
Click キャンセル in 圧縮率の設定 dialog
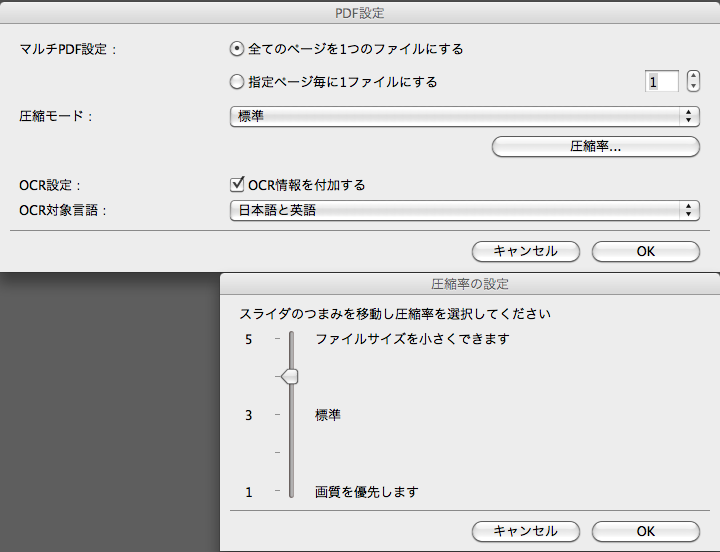pos(526,531)
